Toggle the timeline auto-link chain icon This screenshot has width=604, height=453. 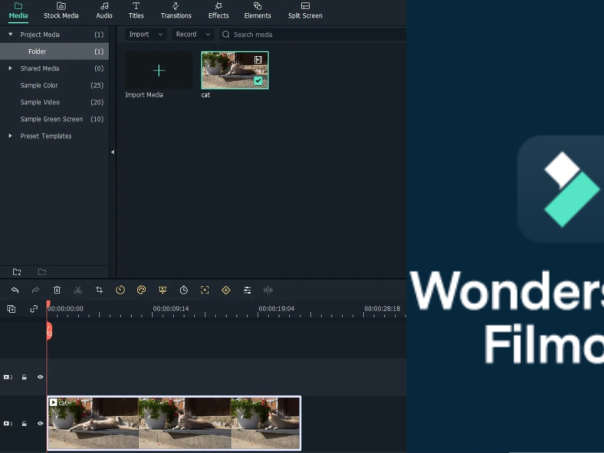[33, 309]
